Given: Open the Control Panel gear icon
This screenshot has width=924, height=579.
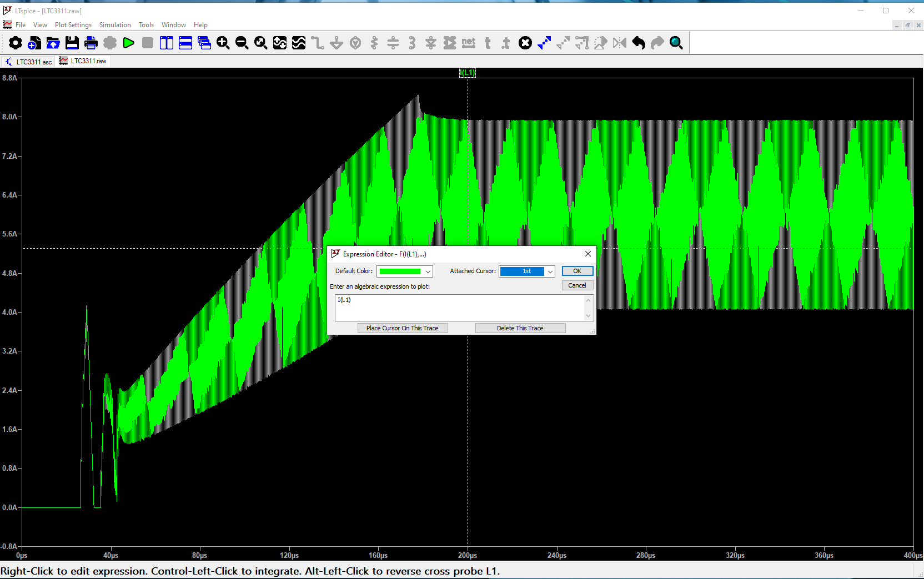Looking at the screenshot, I should pyautogui.click(x=16, y=43).
